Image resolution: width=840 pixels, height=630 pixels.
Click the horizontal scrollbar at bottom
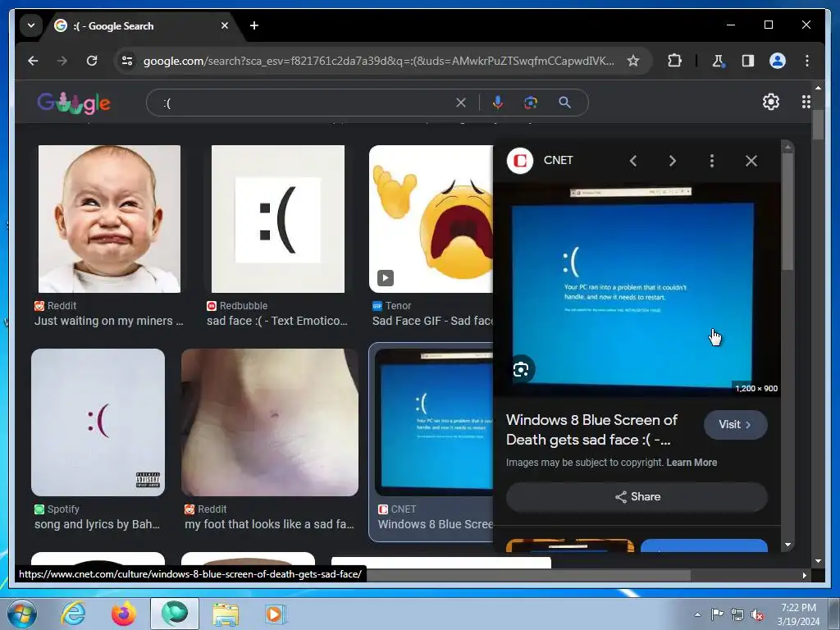(x=527, y=575)
